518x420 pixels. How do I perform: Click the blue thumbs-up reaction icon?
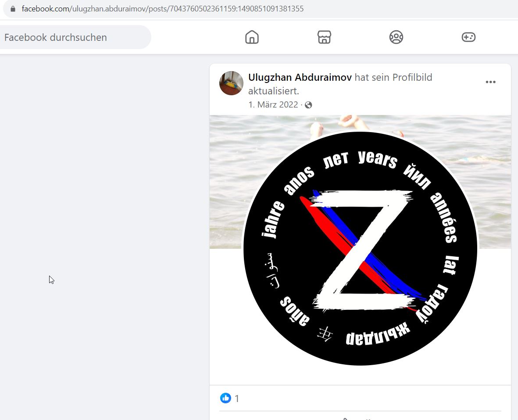225,398
